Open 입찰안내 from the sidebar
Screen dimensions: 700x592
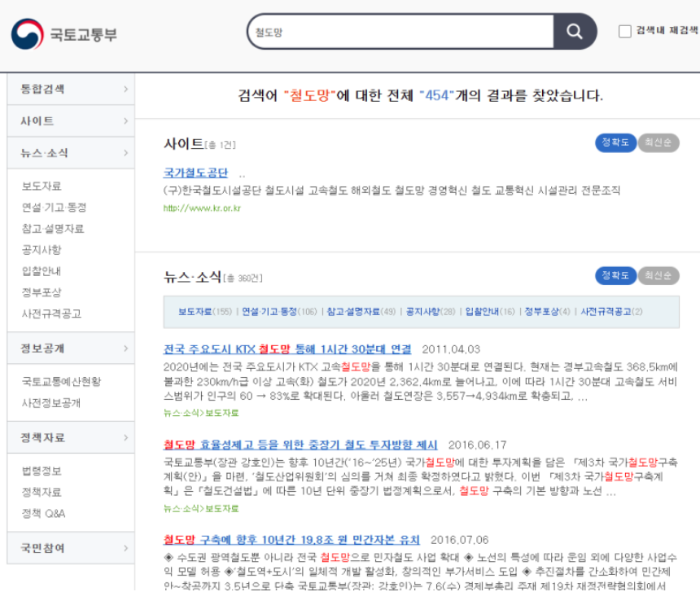tap(42, 271)
